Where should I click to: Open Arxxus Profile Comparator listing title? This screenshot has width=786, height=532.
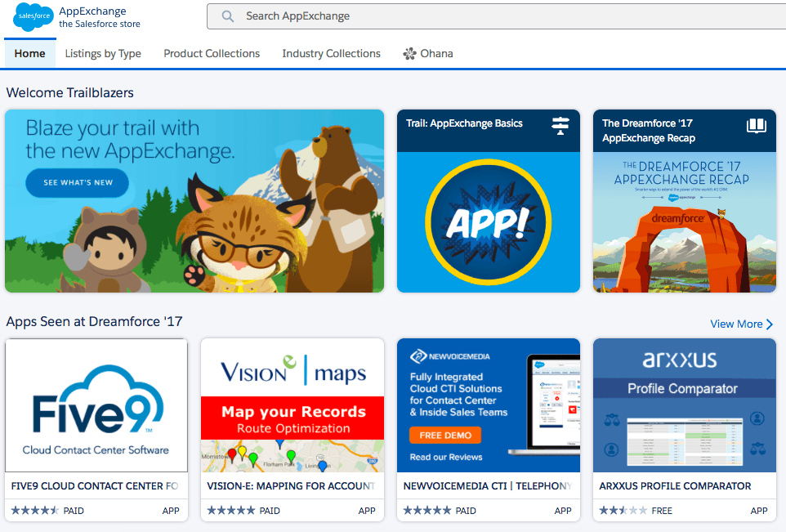click(x=675, y=486)
